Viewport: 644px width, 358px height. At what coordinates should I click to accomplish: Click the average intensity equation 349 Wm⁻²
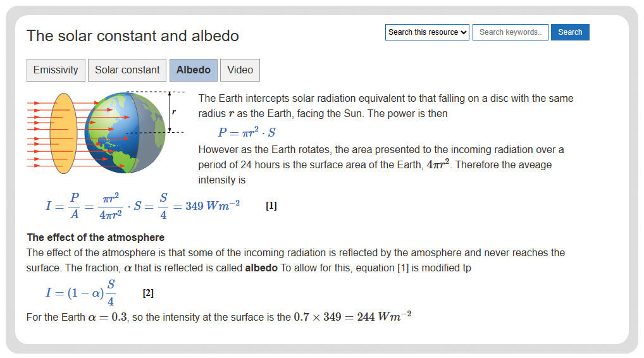(x=142, y=206)
